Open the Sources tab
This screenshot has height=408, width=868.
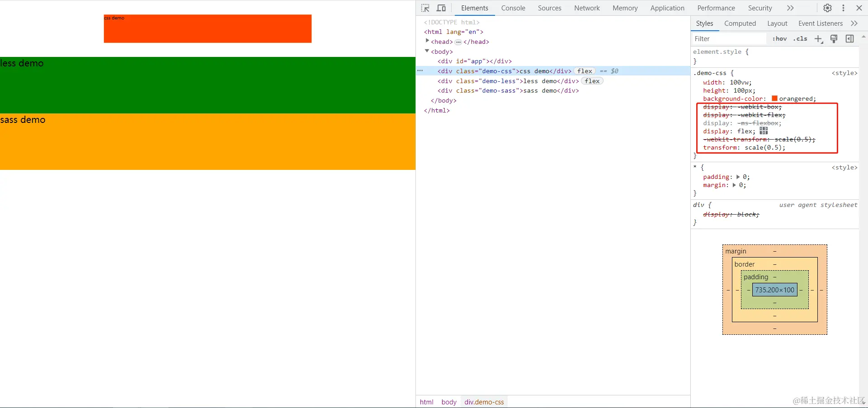tap(550, 8)
